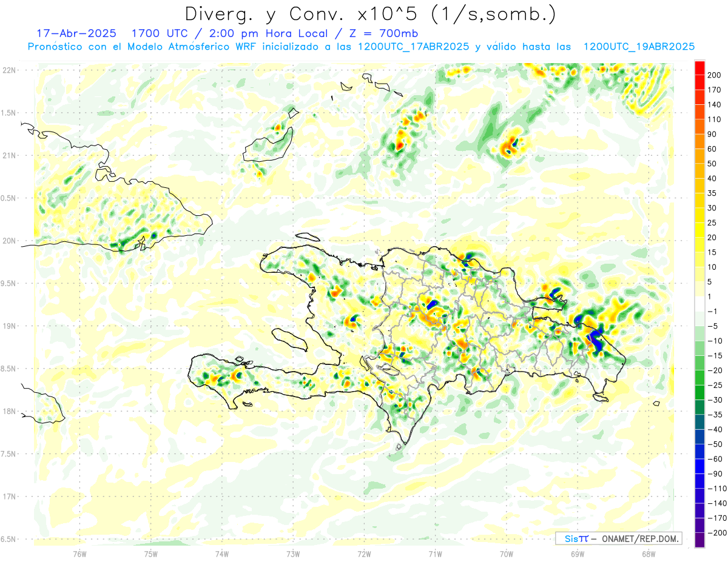Click the longitude label "71W"
The height and width of the screenshot is (562, 728).
435,554
